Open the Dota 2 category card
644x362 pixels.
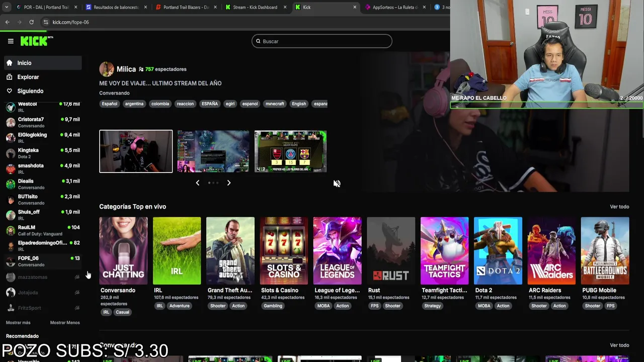coord(498,251)
